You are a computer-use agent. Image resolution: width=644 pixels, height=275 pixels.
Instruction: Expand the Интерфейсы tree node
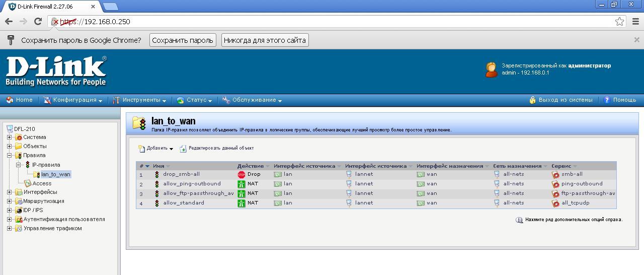(x=9, y=192)
